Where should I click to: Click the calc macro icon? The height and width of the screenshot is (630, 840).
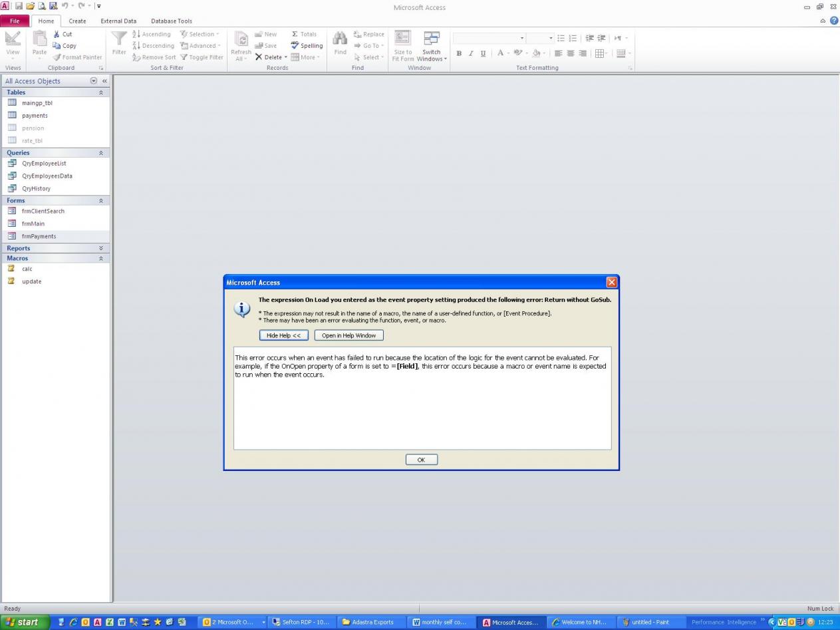pyautogui.click(x=11, y=269)
